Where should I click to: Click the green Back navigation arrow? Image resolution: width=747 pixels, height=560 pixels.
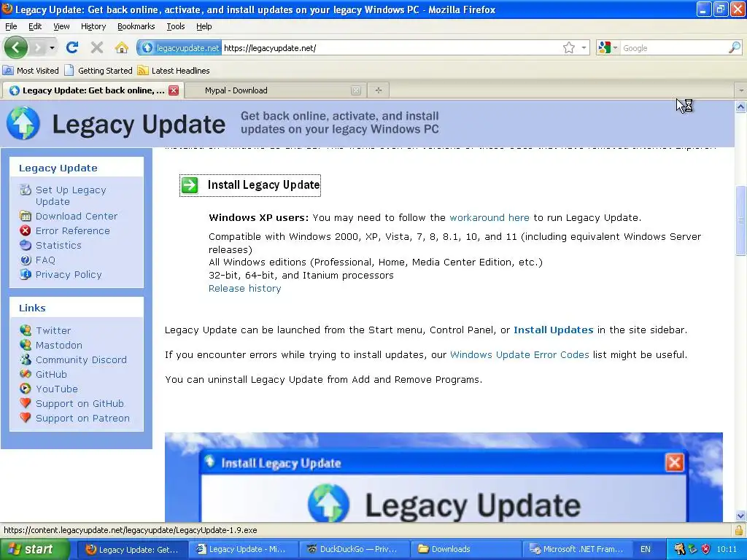[x=16, y=47]
